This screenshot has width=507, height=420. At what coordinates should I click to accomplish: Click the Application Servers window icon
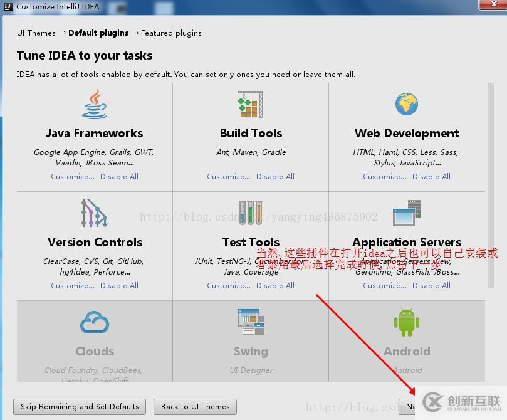(407, 213)
